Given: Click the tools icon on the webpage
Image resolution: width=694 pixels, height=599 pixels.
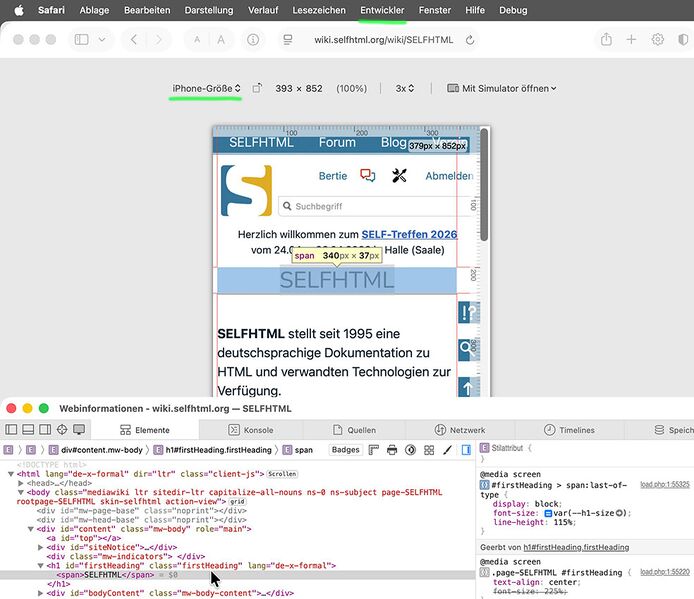Looking at the screenshot, I should [x=399, y=176].
